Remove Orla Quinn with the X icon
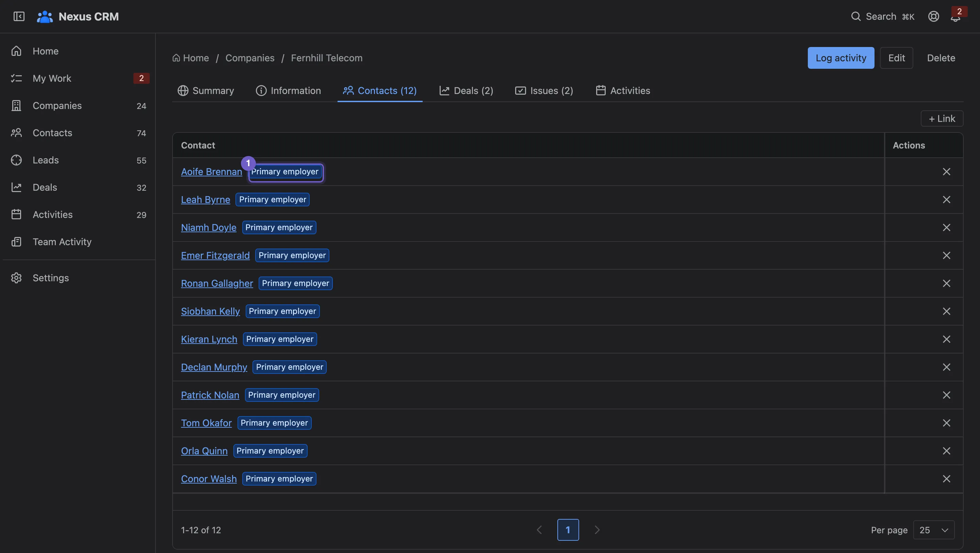Screen dimensions: 980x553 pyautogui.click(x=947, y=451)
